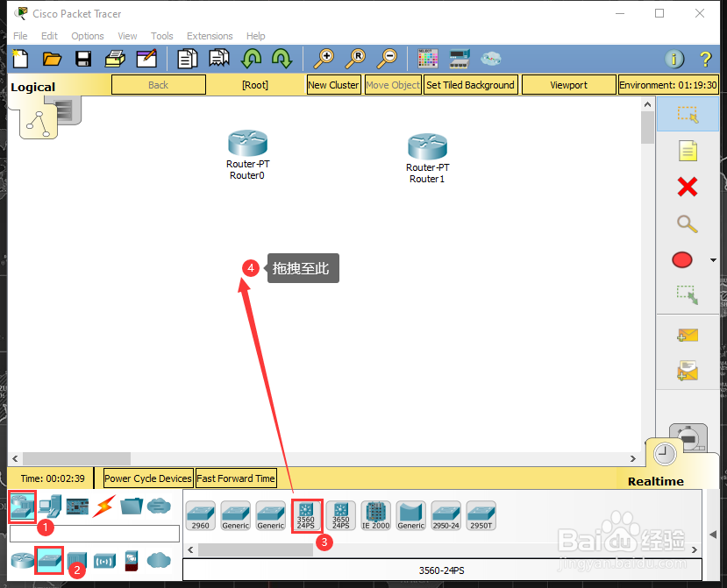727x588 pixels.
Task: Pick the 3560 24PS switch device
Action: [x=306, y=515]
